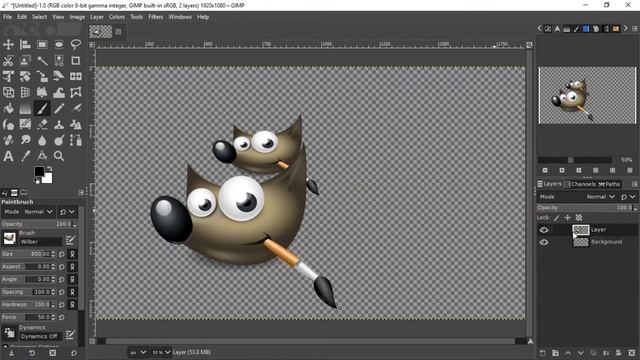
Task: Select the Scissors Select tool
Action: coord(8,60)
